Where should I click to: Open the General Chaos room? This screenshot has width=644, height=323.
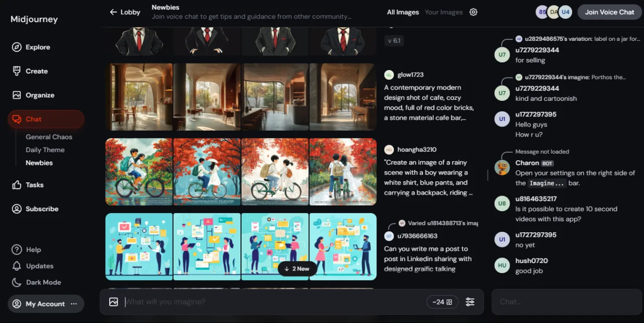(49, 137)
